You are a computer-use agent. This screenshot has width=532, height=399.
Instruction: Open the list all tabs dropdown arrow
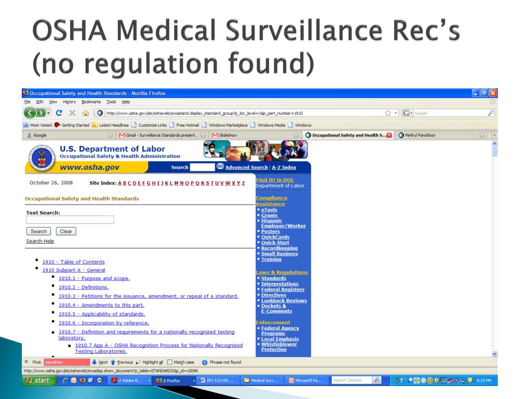(494, 135)
